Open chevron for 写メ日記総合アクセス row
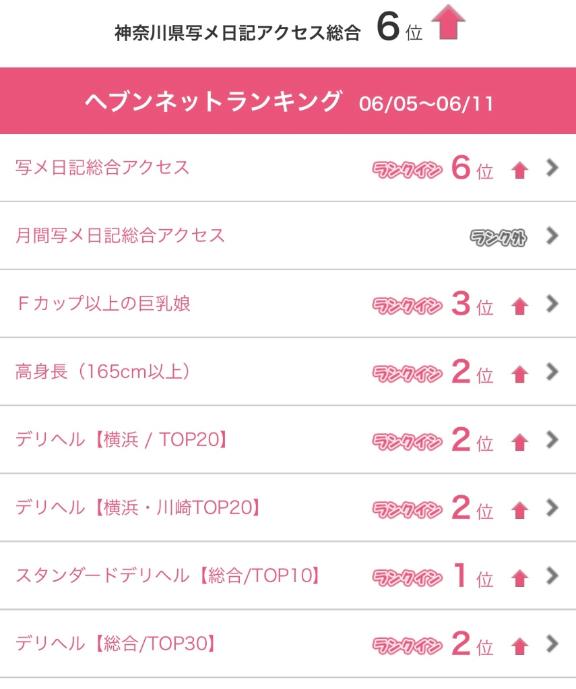 [552, 167]
